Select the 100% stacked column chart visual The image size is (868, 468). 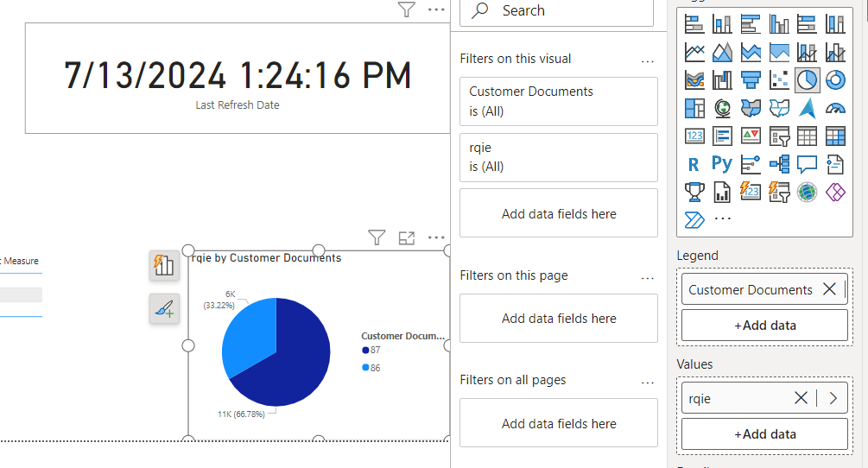point(835,24)
